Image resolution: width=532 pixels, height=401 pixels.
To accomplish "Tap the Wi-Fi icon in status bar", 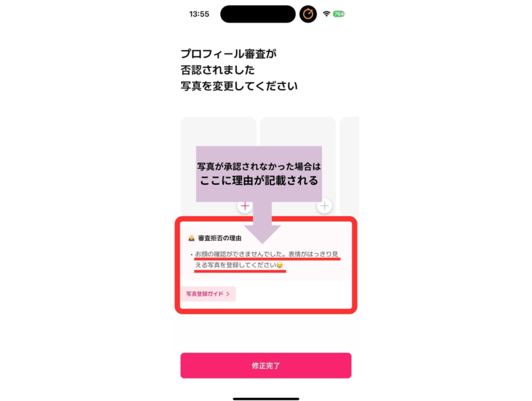I will coord(326,14).
